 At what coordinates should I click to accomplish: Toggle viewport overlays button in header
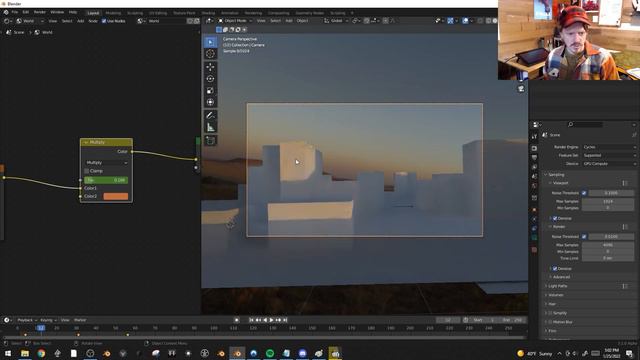point(465,21)
